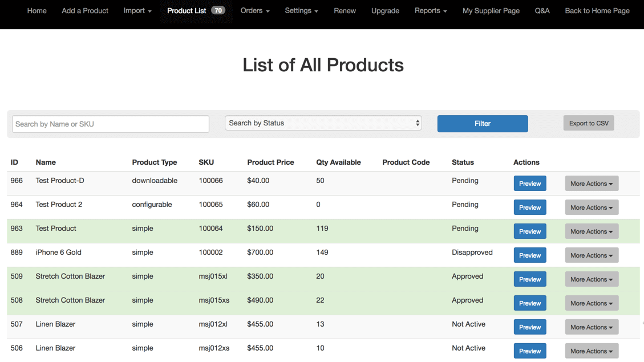
Task: Open the Q&A page
Action: (x=542, y=11)
